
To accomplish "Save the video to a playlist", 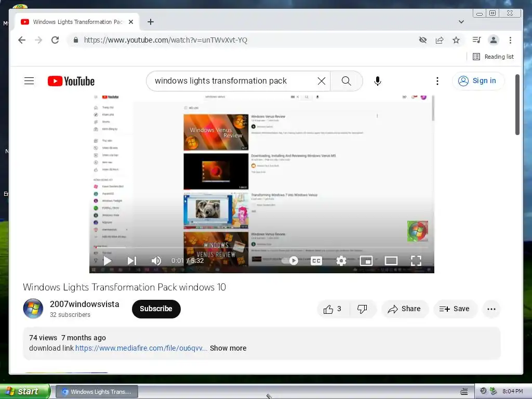I will [x=455, y=309].
